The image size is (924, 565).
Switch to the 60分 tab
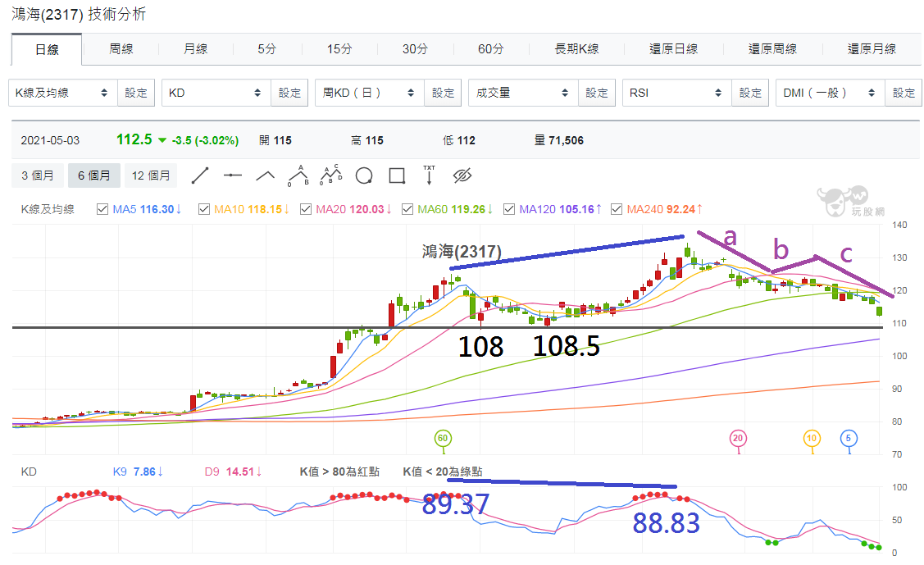[490, 49]
